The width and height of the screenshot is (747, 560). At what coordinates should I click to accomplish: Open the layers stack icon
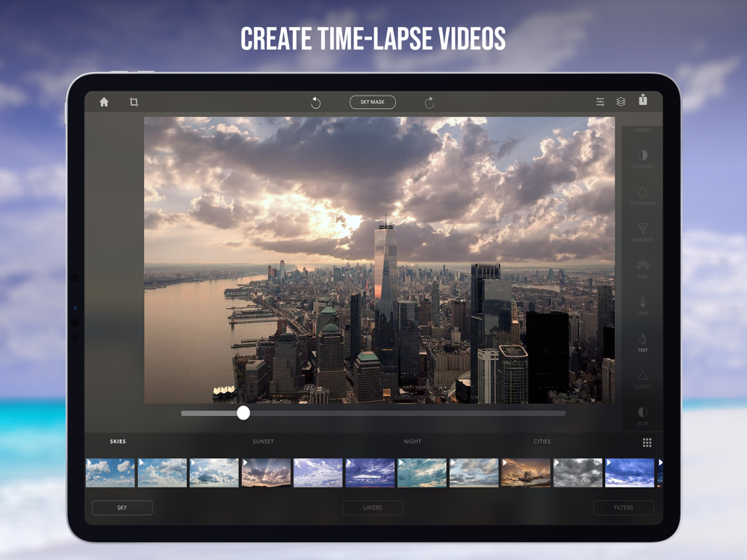click(x=621, y=102)
